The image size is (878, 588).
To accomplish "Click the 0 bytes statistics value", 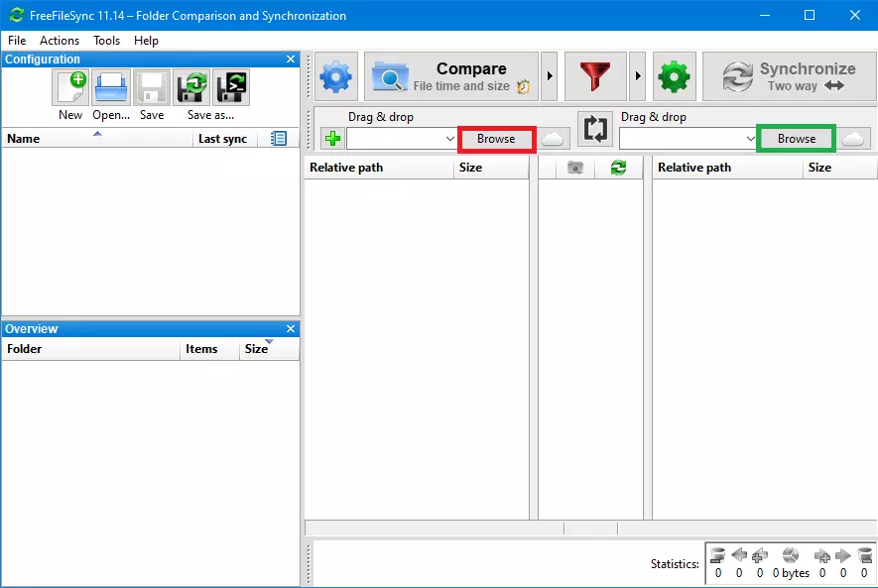I will point(791,573).
